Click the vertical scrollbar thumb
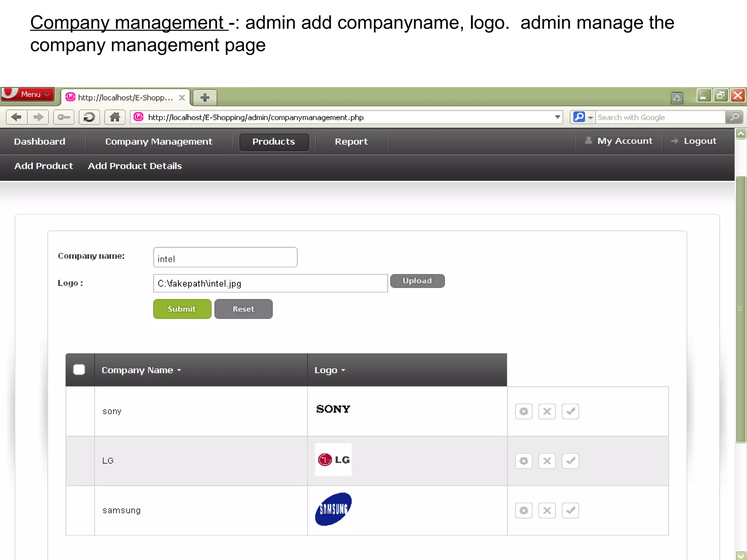Screen dimensions: 747x560 (x=741, y=309)
